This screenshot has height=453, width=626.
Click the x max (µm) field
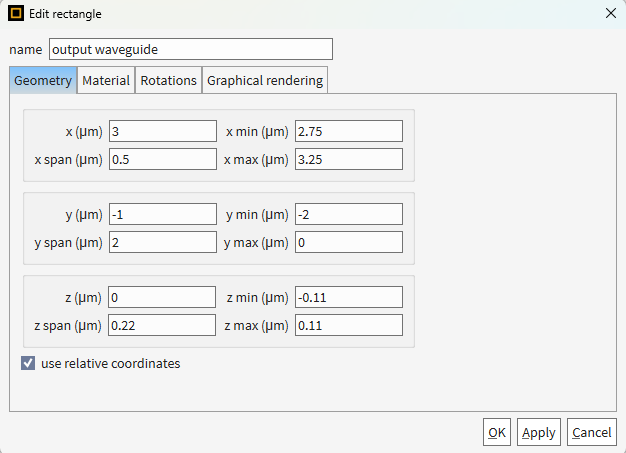349,159
